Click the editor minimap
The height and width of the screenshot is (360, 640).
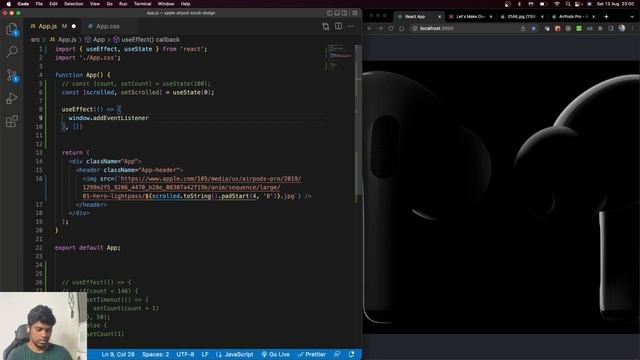(x=340, y=57)
